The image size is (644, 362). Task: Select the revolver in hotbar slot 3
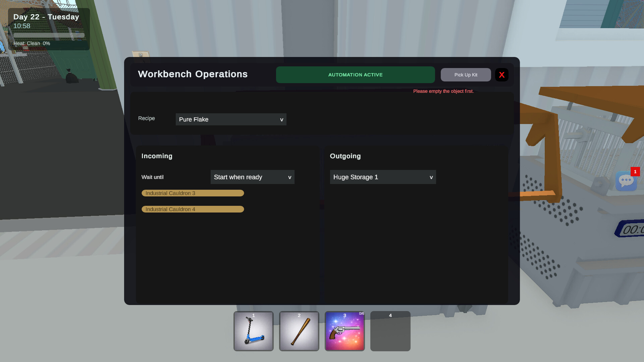[x=345, y=331]
